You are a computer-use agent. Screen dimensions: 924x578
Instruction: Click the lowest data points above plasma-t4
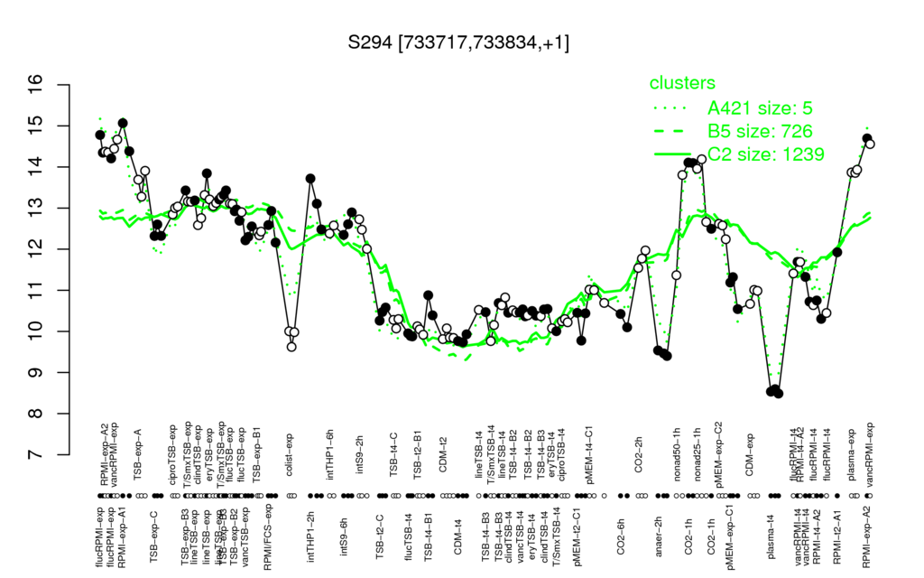pyautogui.click(x=774, y=392)
